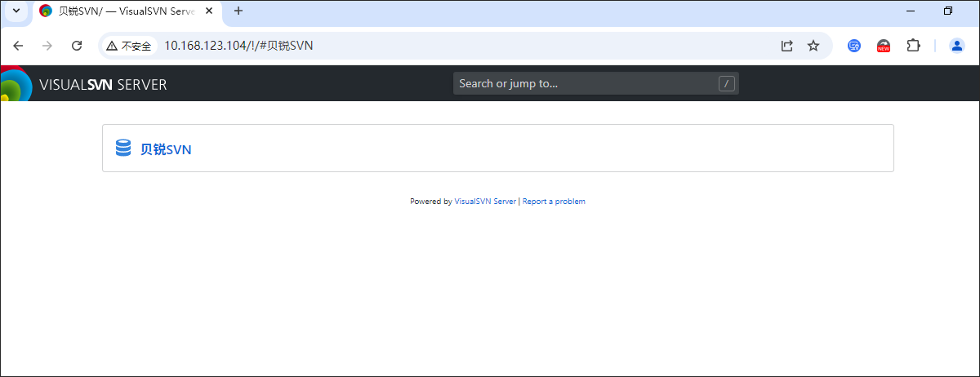Open the 贝锐SVN repository link

166,149
